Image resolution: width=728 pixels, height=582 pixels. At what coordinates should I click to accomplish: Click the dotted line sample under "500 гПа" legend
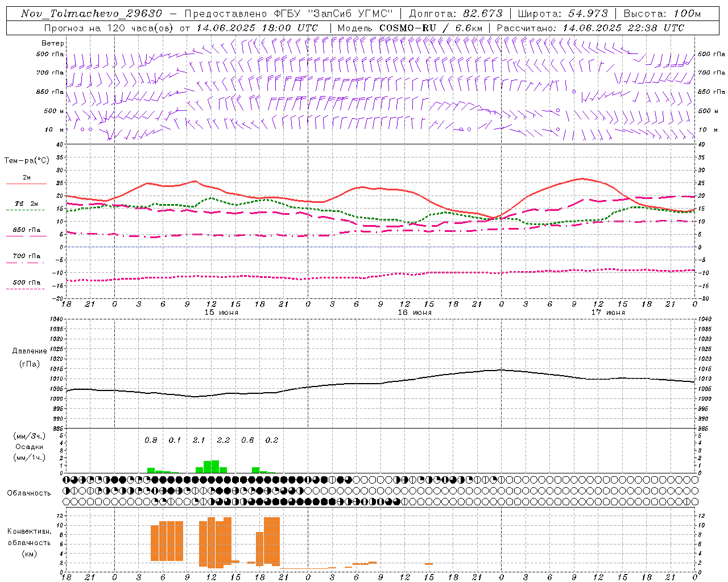coord(26,289)
